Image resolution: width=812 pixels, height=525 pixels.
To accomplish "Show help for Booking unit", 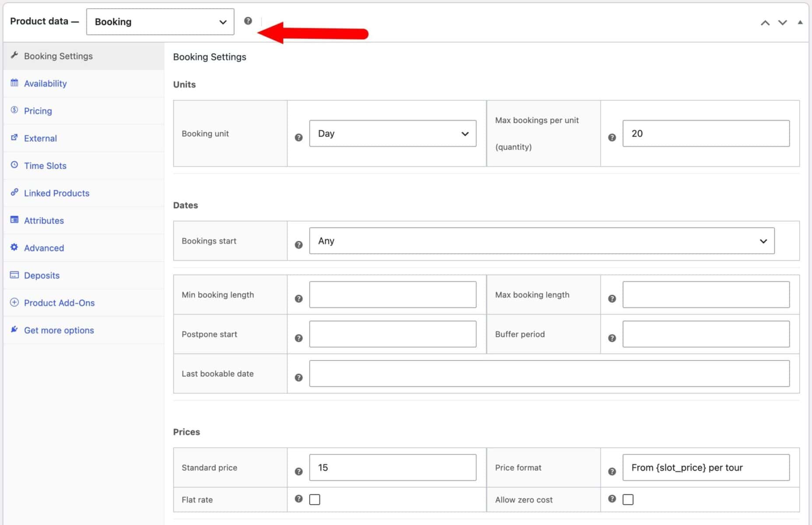I will [299, 137].
